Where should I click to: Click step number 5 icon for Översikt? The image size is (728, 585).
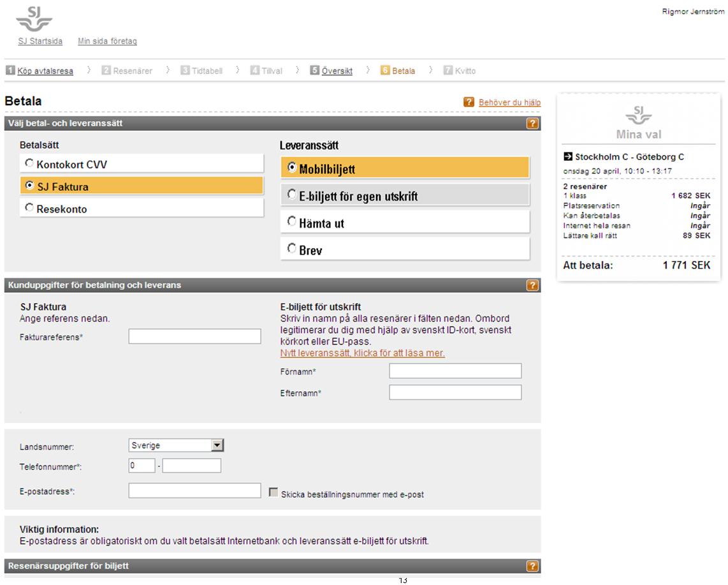point(315,70)
